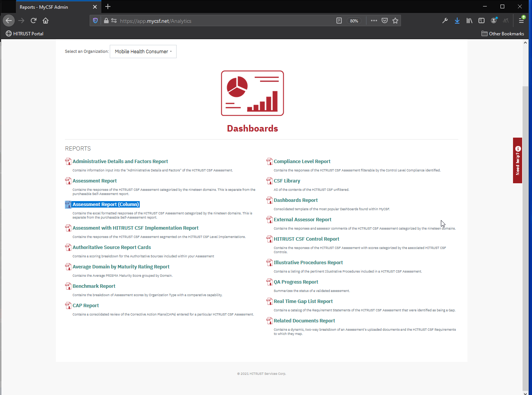Click icon beside Related Documents Report
This screenshot has height=395, width=532.
270,321
